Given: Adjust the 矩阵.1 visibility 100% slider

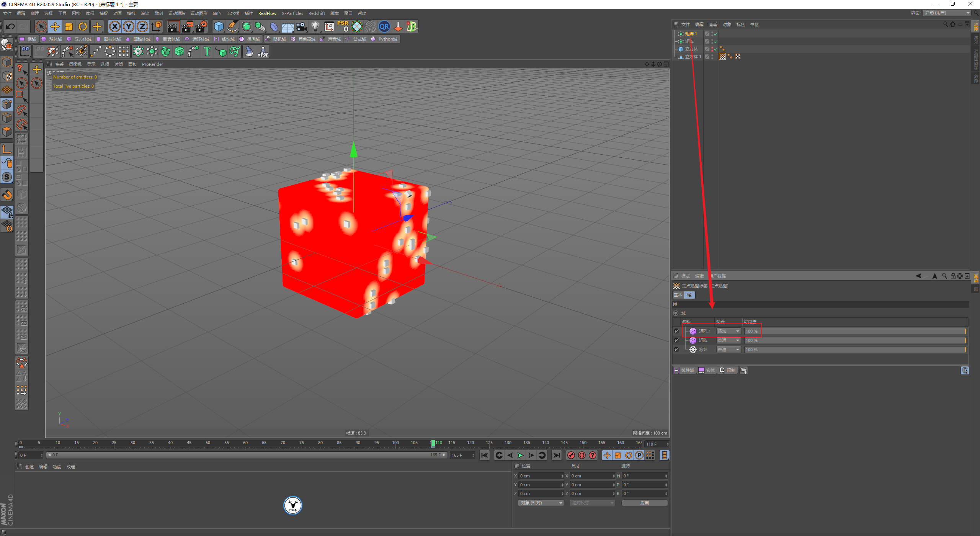Looking at the screenshot, I should 855,331.
